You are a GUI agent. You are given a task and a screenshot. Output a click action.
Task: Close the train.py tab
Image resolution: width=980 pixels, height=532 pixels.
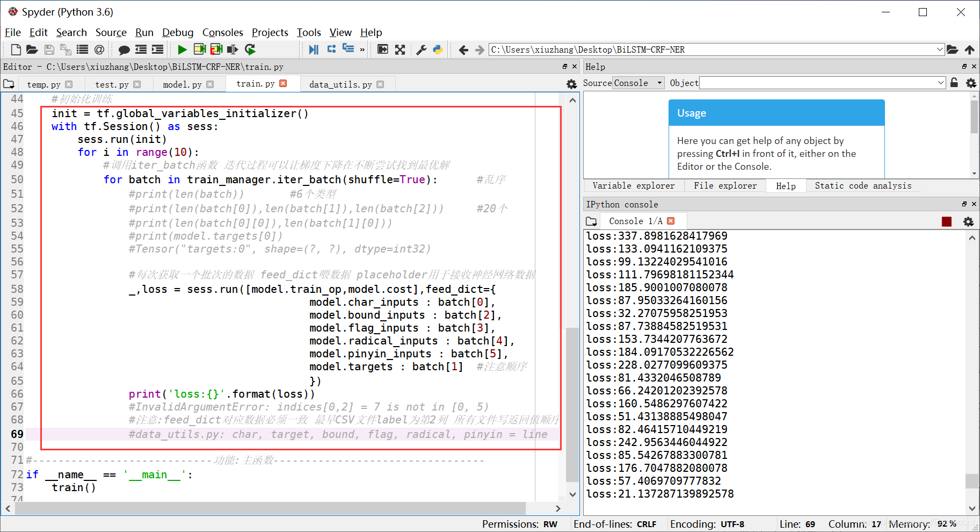click(x=283, y=83)
